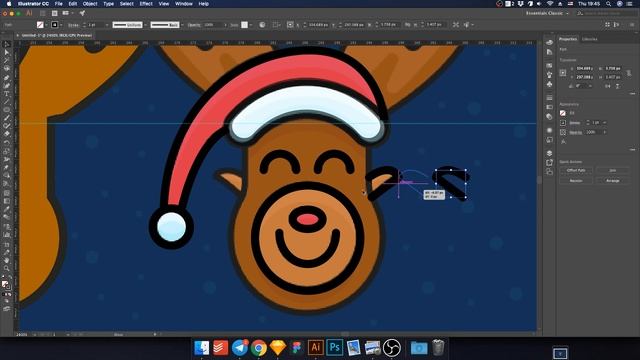
Task: Select the Zoom tool magnifier
Action: click(7, 268)
